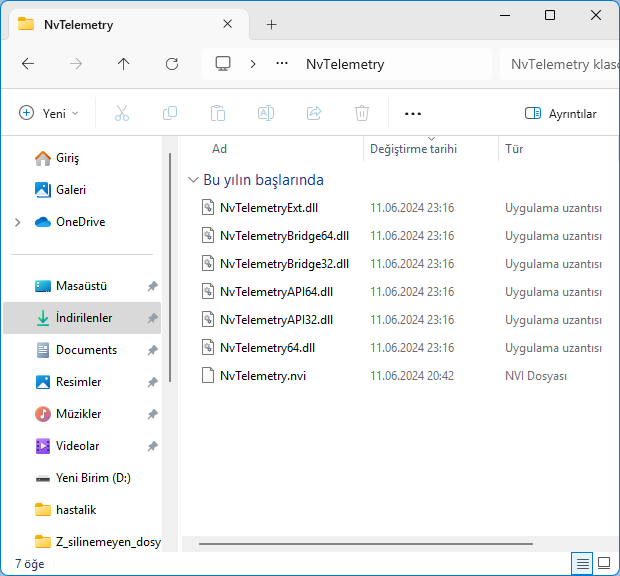Click the pin icon beside Videolar
This screenshot has height=576, width=620.
153,446
